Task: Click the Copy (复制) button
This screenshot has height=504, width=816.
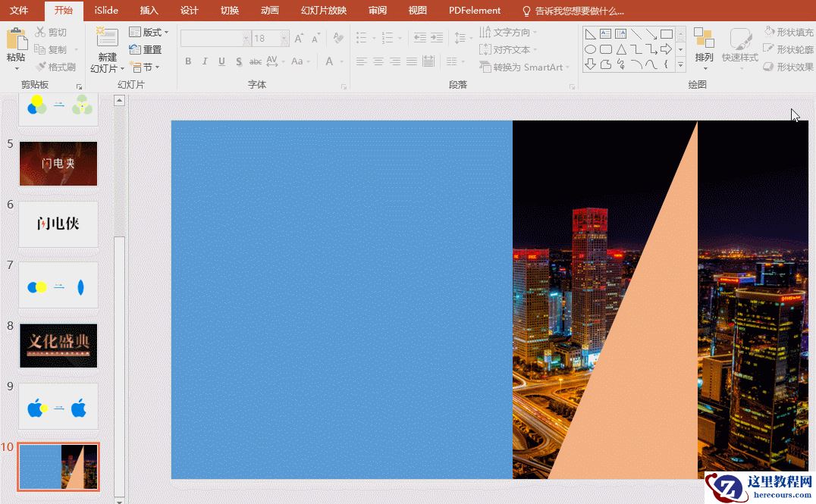Action: point(51,49)
